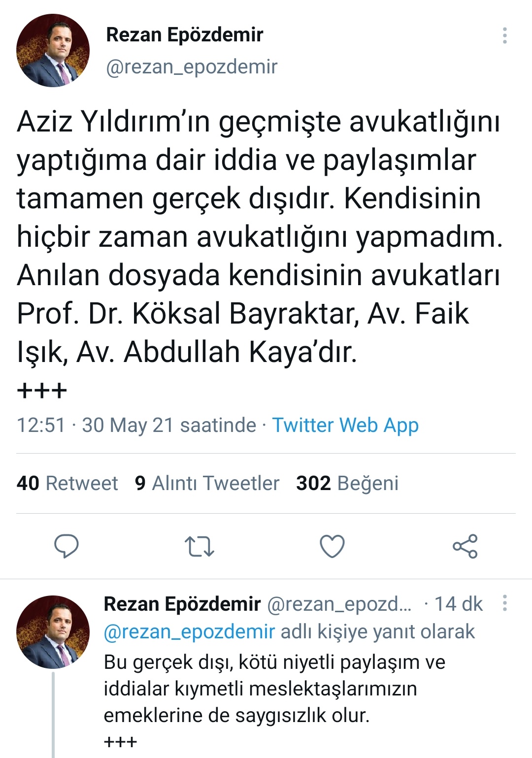View the 9 Alıntı Tweetler list
The height and width of the screenshot is (758, 532).
pyautogui.click(x=207, y=483)
